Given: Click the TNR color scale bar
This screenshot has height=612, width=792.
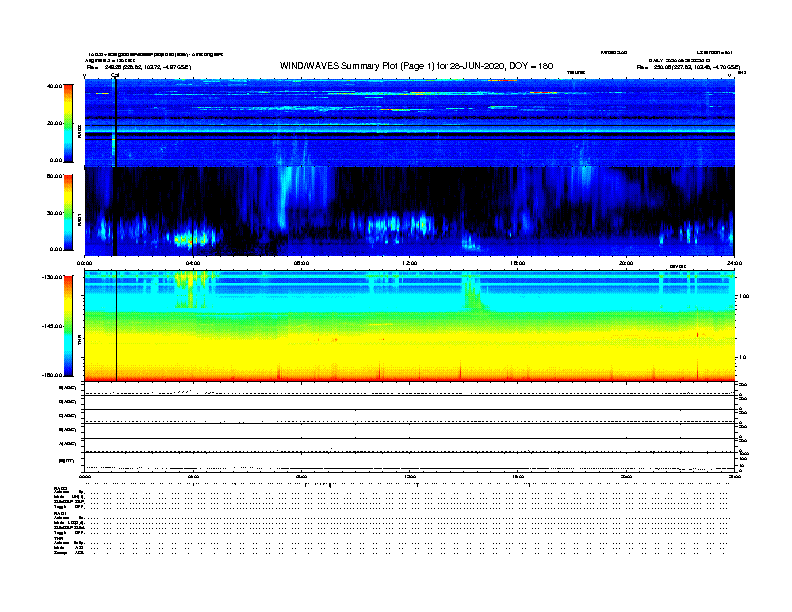Looking at the screenshot, I should tap(68, 326).
